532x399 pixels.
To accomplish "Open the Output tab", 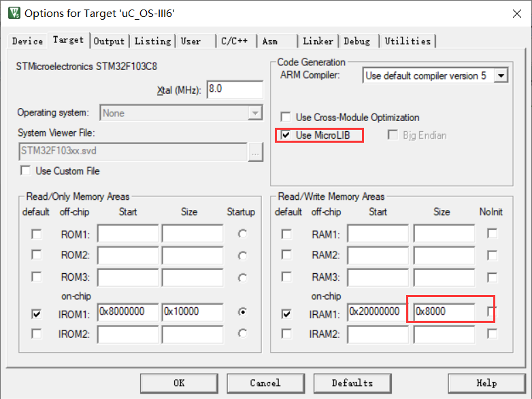I will click(109, 41).
